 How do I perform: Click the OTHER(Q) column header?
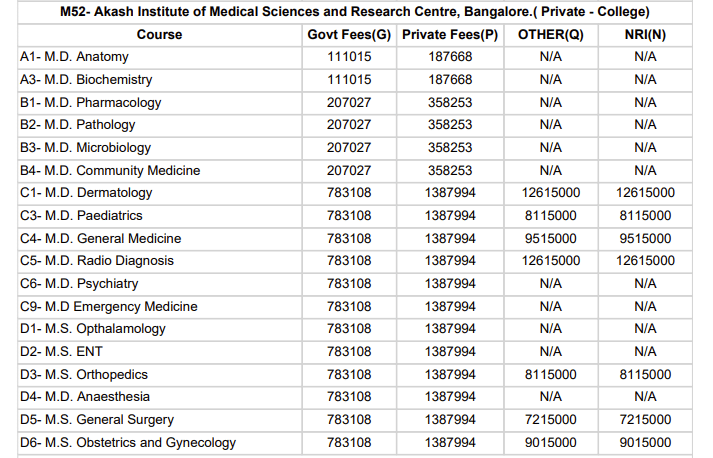pyautogui.click(x=550, y=34)
